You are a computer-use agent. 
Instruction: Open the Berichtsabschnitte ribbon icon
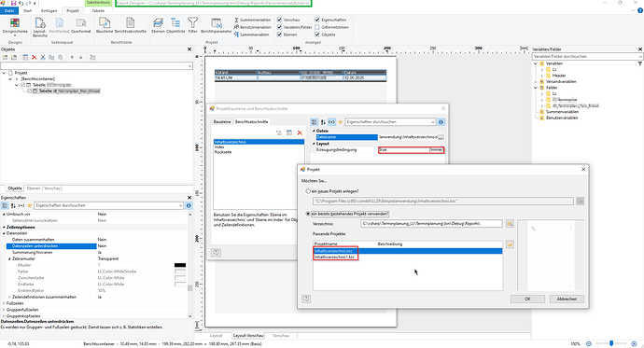[130, 25]
